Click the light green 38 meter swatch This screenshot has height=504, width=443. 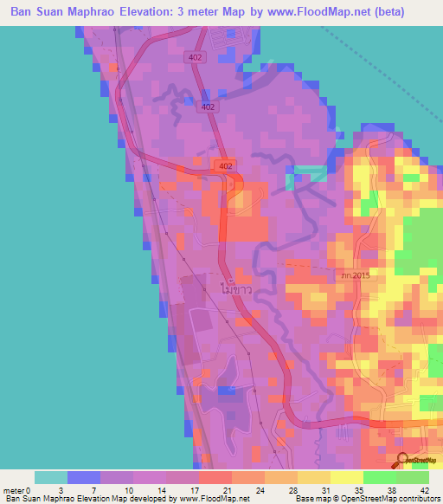413,478
